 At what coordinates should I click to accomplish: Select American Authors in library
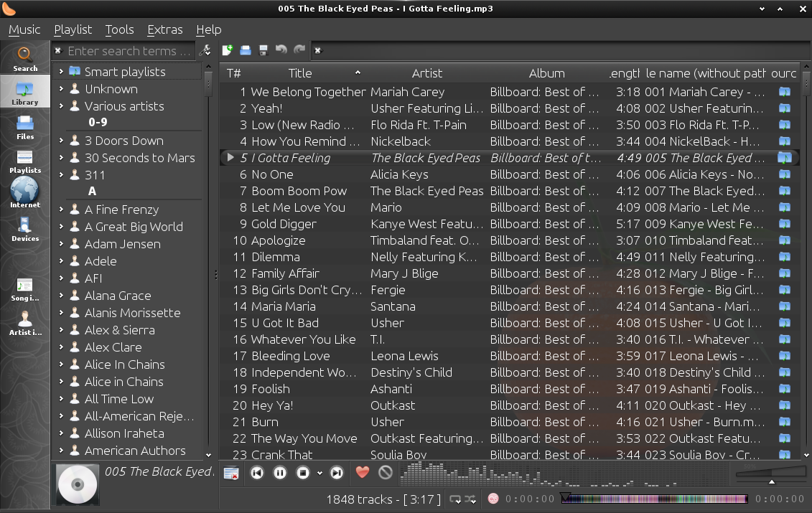click(135, 451)
